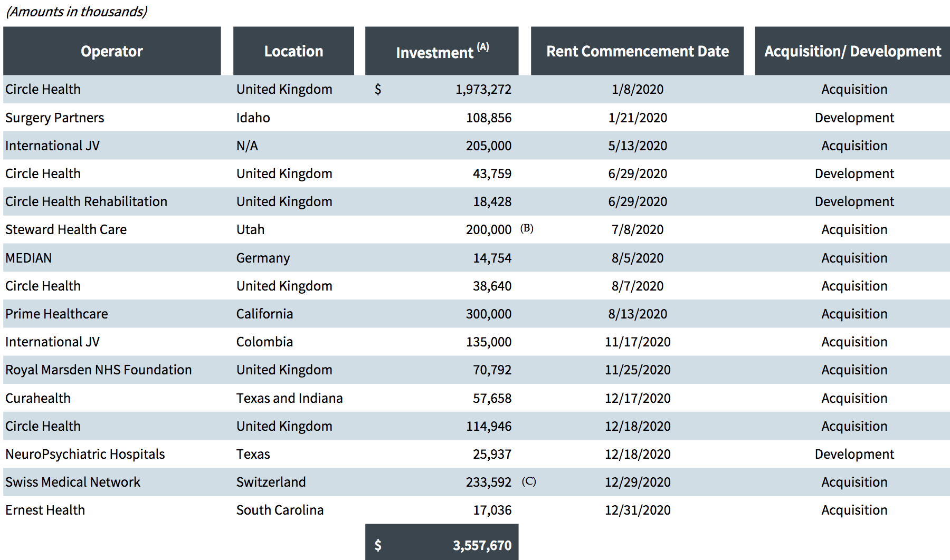950x560 pixels.
Task: Click the Royal Marsden NHS Foundation cell
Action: coord(99,370)
